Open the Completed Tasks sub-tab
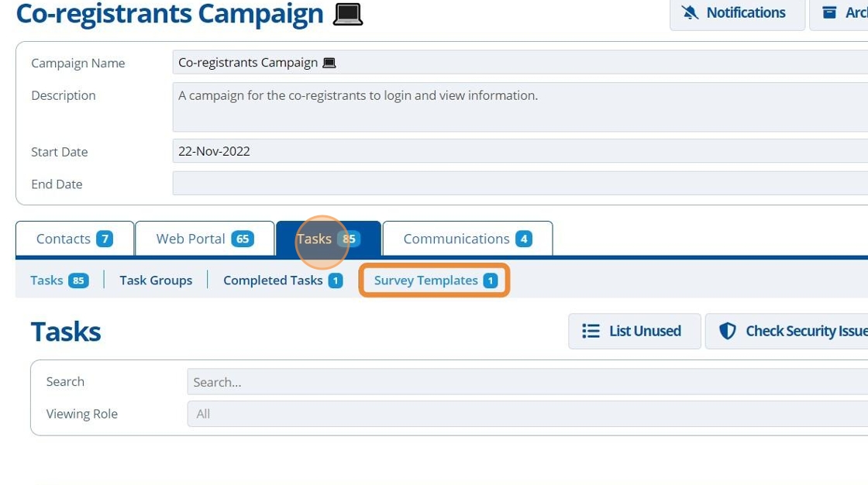This screenshot has height=485, width=868. click(283, 280)
